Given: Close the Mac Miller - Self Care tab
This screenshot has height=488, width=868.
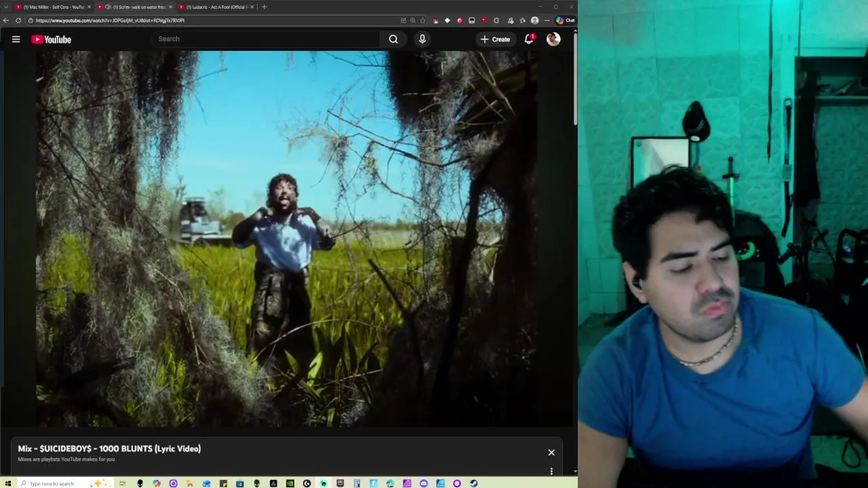Looking at the screenshot, I should 89,7.
